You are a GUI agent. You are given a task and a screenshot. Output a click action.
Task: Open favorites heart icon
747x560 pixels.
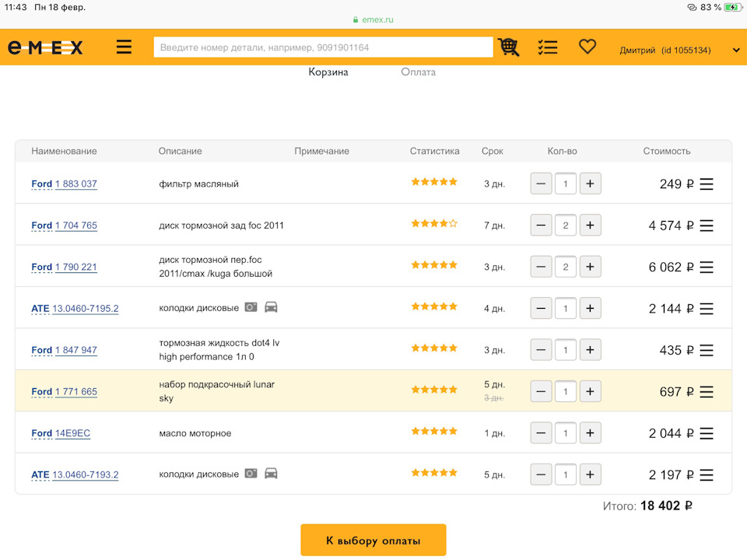coord(587,47)
